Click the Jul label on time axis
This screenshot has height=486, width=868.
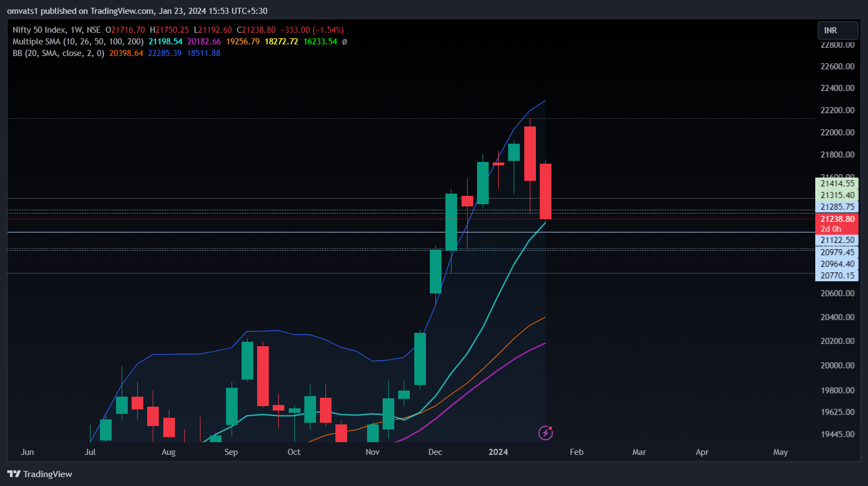pyautogui.click(x=90, y=452)
